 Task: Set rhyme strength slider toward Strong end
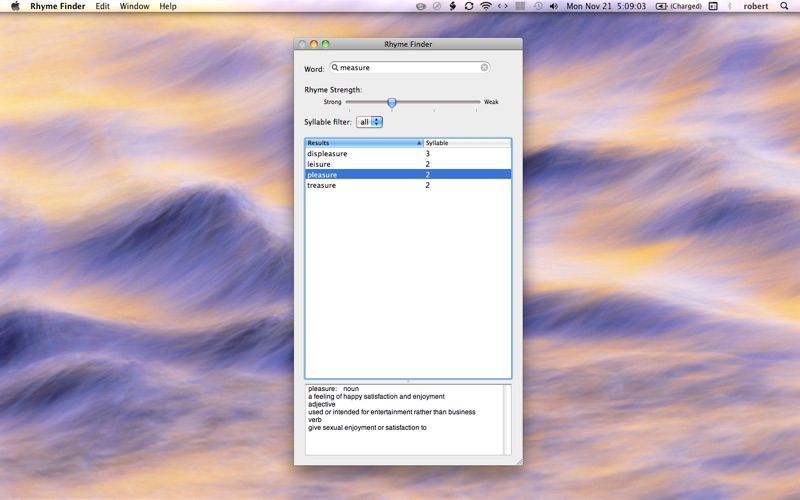tap(350, 102)
